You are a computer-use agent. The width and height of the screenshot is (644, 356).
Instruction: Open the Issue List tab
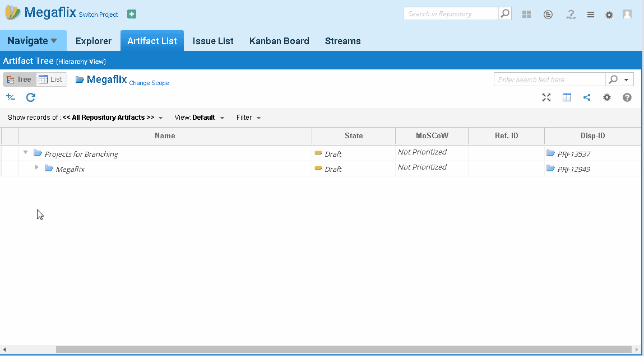(213, 41)
